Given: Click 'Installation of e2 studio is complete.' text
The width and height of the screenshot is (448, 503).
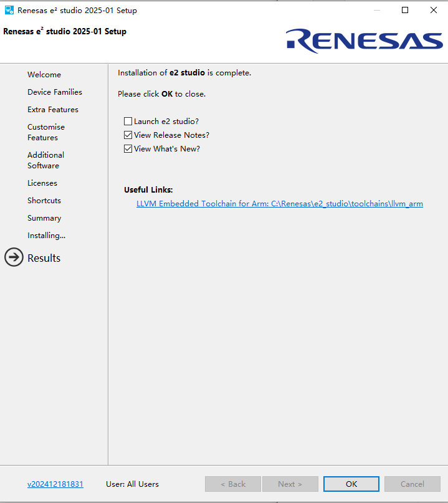Looking at the screenshot, I should click(x=184, y=73).
